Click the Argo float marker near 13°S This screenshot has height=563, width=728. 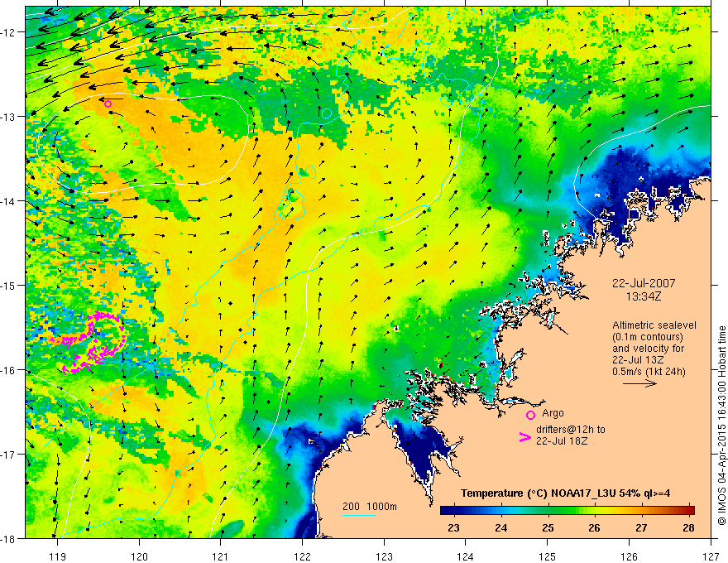point(108,103)
